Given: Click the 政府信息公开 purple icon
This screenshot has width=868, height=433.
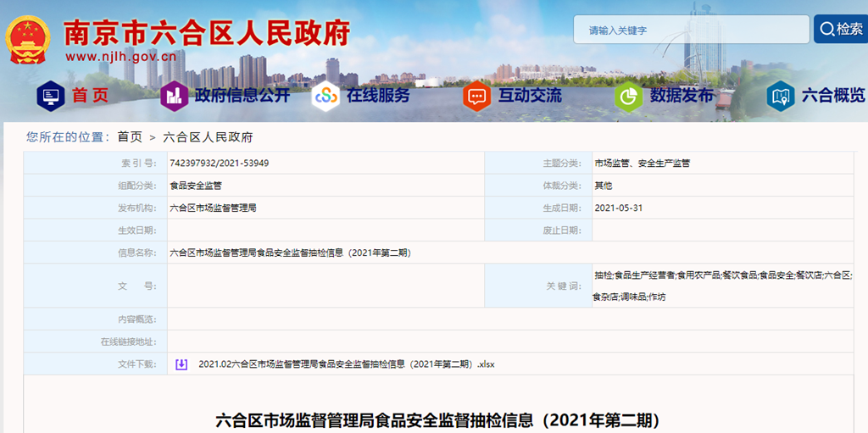Looking at the screenshot, I should [174, 96].
